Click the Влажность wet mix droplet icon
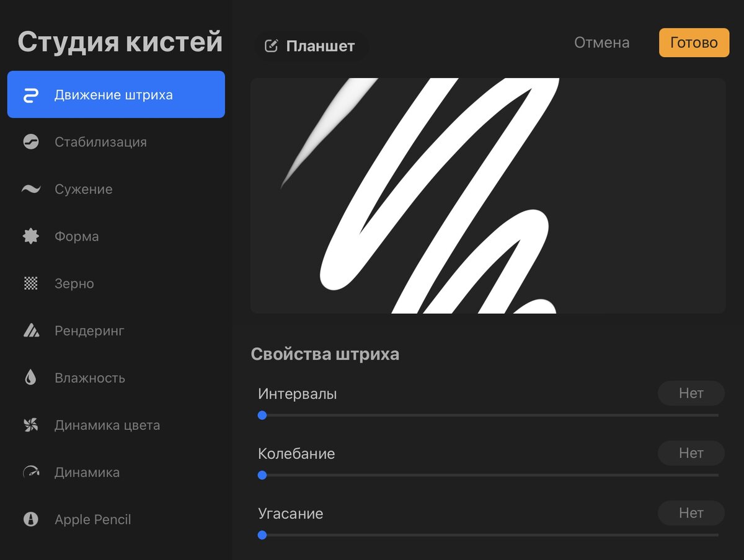The image size is (744, 560). [30, 378]
